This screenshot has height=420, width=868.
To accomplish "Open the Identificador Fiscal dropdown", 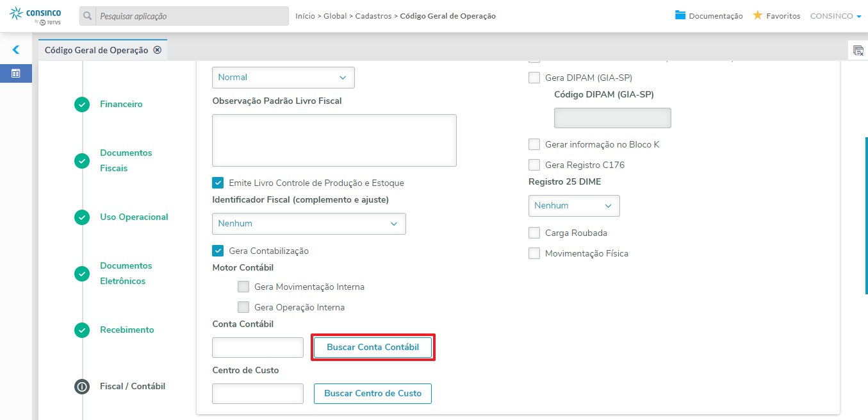I will tap(309, 224).
